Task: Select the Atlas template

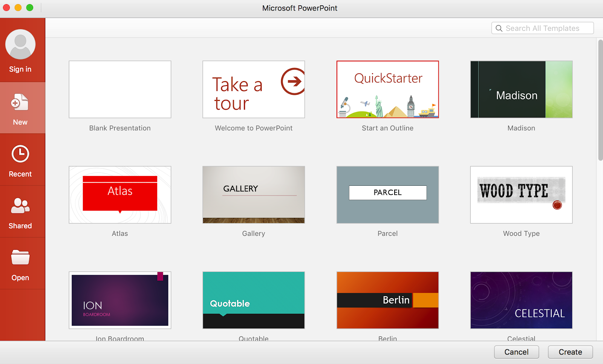Action: (x=120, y=195)
